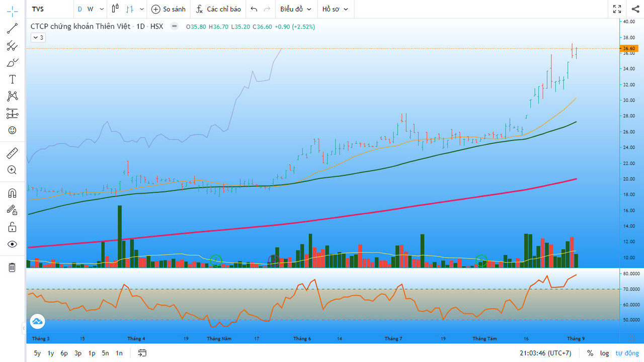Viewport: 644px width, 362px height.
Task: Select the ruler measure tool
Action: coord(12,153)
